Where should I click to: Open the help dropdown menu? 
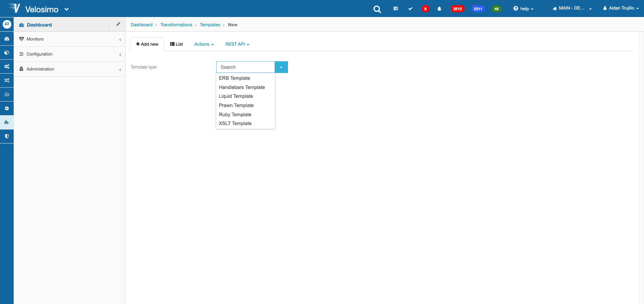523,9
